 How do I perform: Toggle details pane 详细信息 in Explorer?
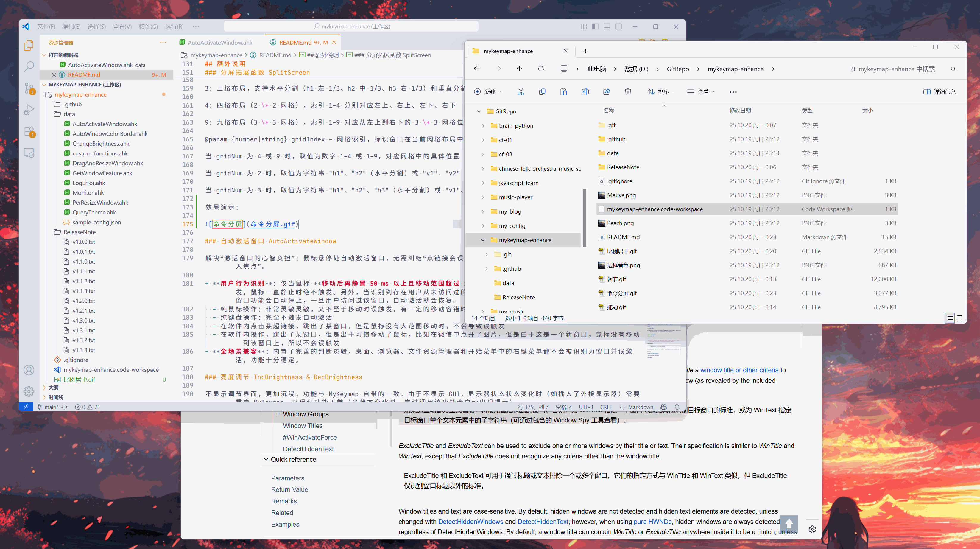(939, 92)
